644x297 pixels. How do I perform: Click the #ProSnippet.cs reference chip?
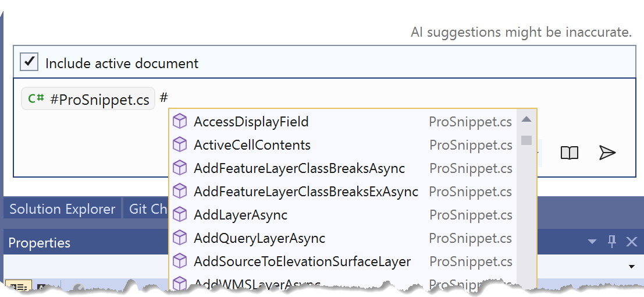coord(88,99)
